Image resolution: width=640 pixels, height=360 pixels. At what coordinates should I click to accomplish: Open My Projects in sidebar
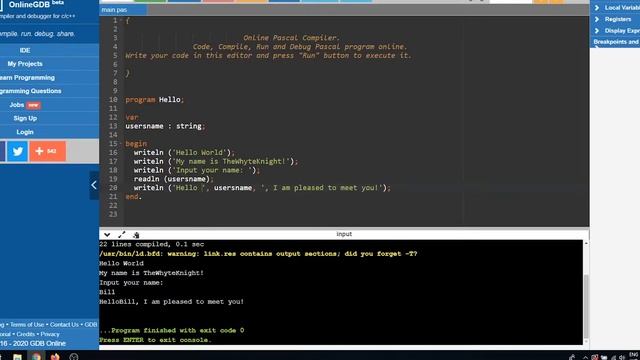tap(25, 64)
